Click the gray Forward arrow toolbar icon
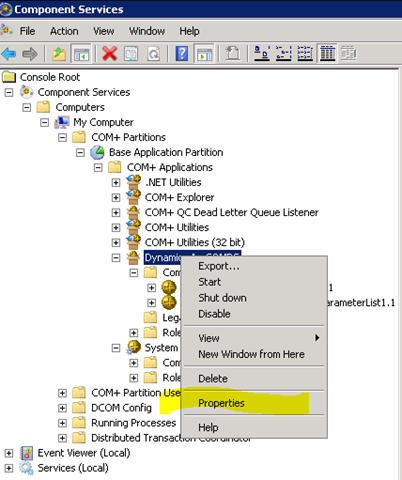 point(29,53)
